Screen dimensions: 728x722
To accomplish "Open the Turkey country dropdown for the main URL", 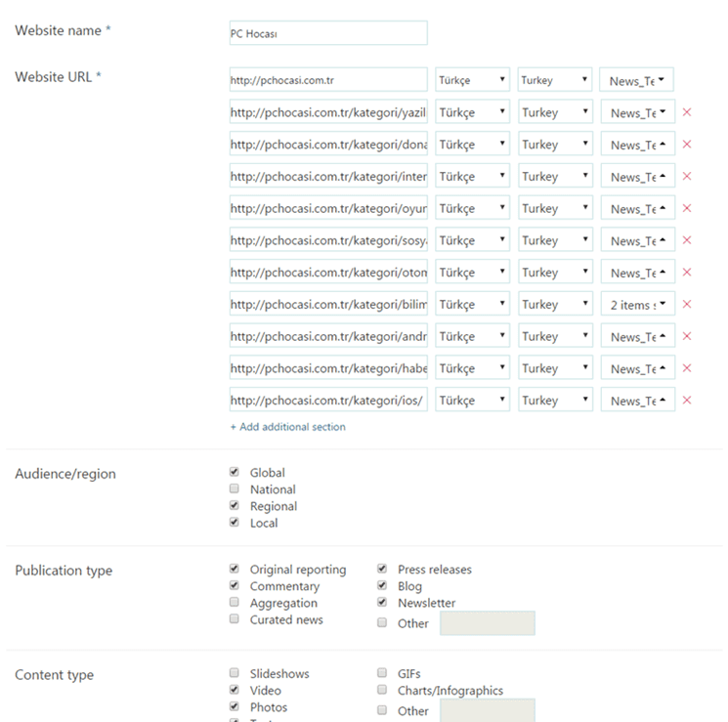I will [555, 80].
